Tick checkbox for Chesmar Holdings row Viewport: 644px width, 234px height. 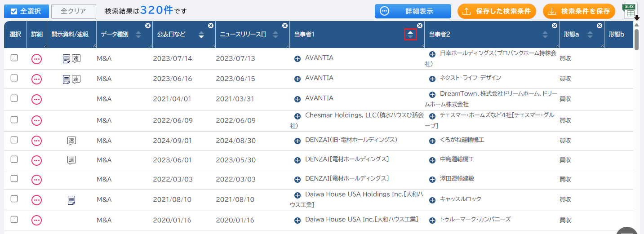click(14, 119)
